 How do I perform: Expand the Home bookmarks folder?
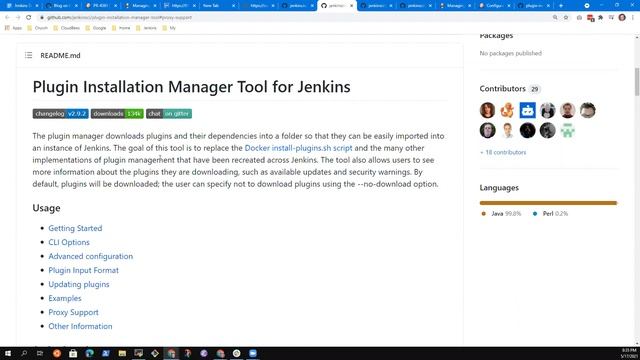[x=121, y=28]
